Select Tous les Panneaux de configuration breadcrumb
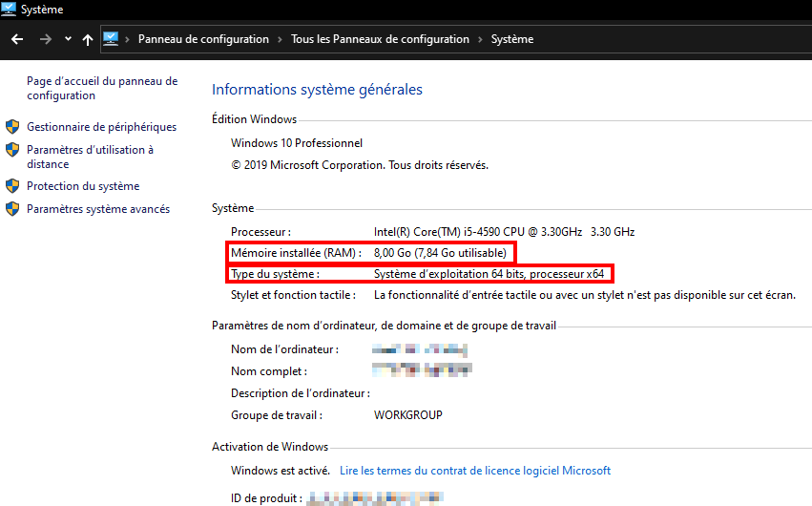The height and width of the screenshot is (506, 812). pyautogui.click(x=380, y=39)
